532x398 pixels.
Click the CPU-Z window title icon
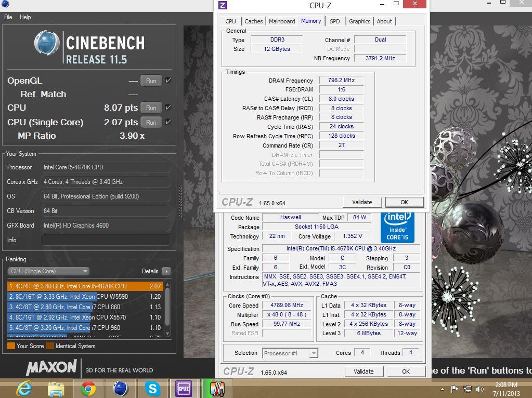(223, 5)
